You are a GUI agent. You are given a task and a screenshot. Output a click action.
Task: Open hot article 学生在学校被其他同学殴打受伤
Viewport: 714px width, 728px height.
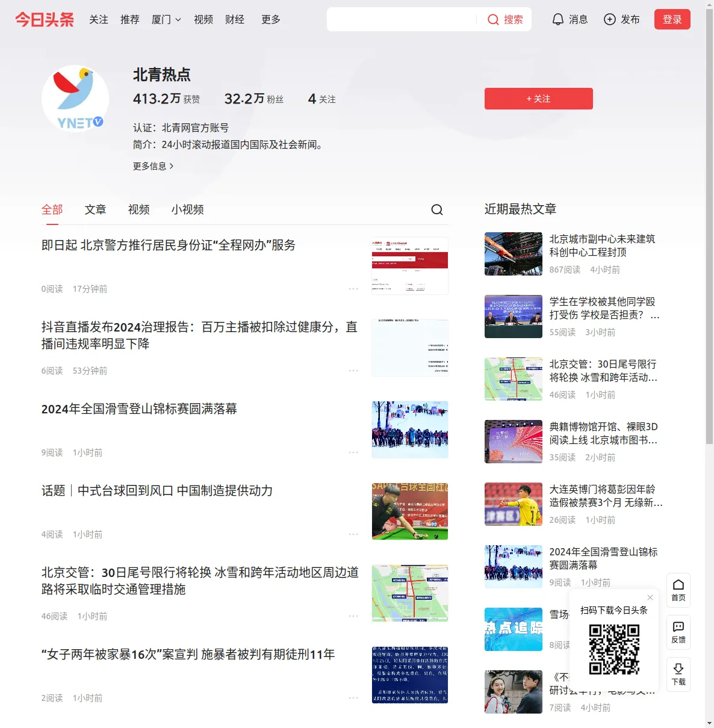click(604, 308)
